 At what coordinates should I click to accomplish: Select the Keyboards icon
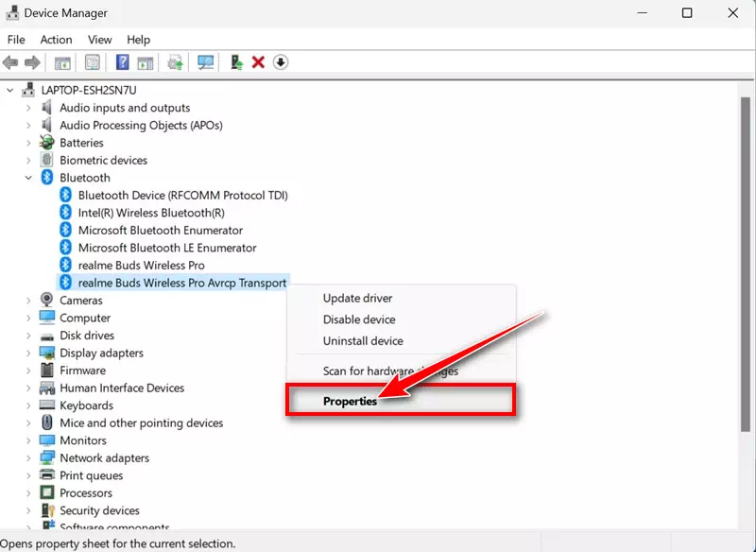(x=46, y=405)
